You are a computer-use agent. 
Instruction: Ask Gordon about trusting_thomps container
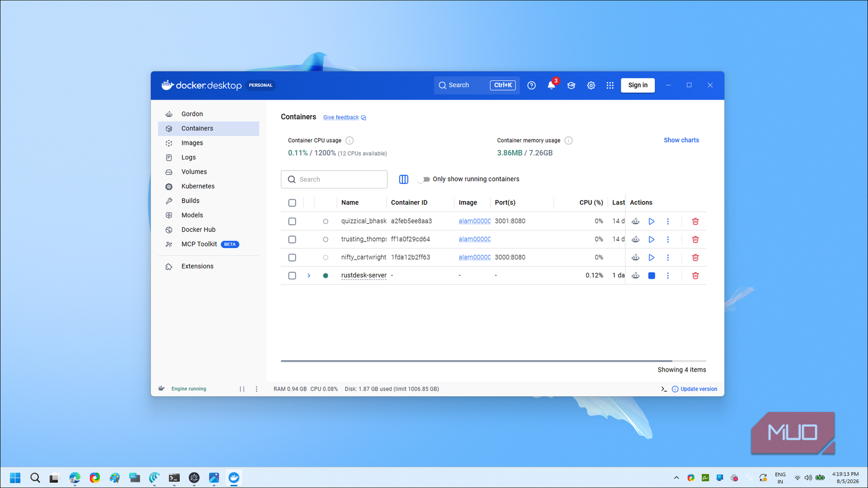pos(635,240)
